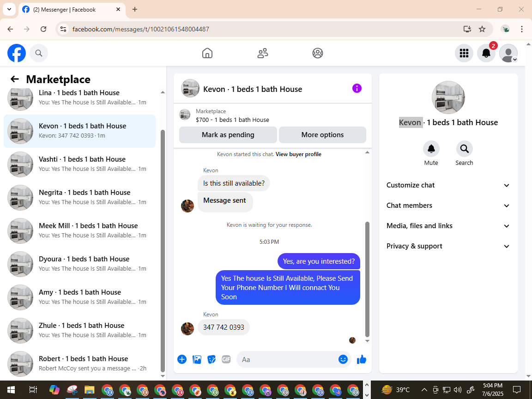This screenshot has width=532, height=399.
Task: Select Kevon conversation in chat list
Action: (x=80, y=131)
